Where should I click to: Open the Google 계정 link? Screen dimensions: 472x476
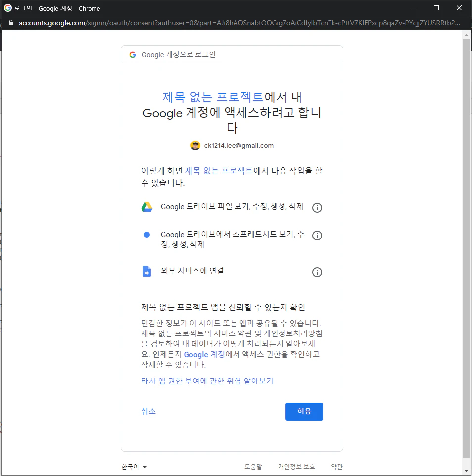tap(204, 354)
